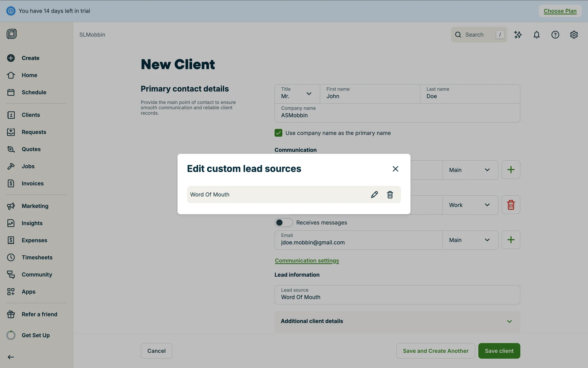
Task: Open the Title dropdown
Action: pyautogui.click(x=297, y=94)
